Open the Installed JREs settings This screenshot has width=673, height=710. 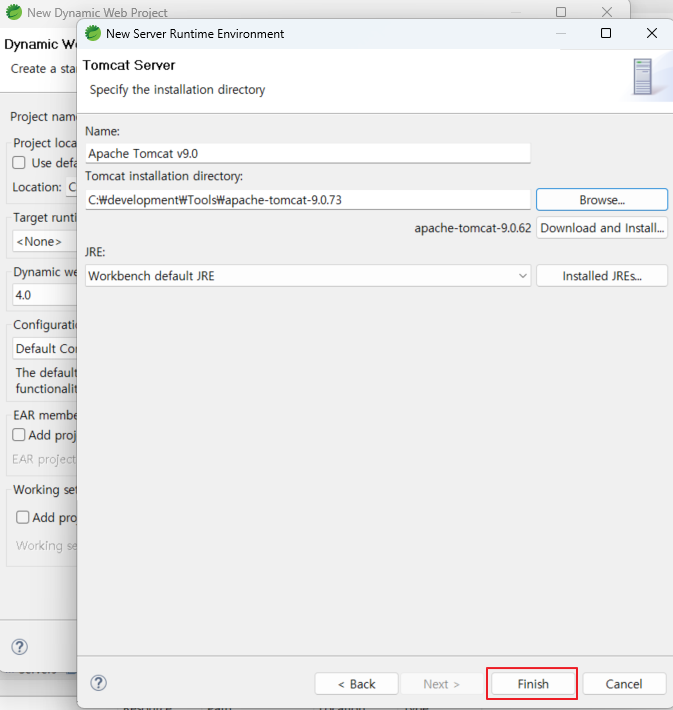click(x=601, y=276)
